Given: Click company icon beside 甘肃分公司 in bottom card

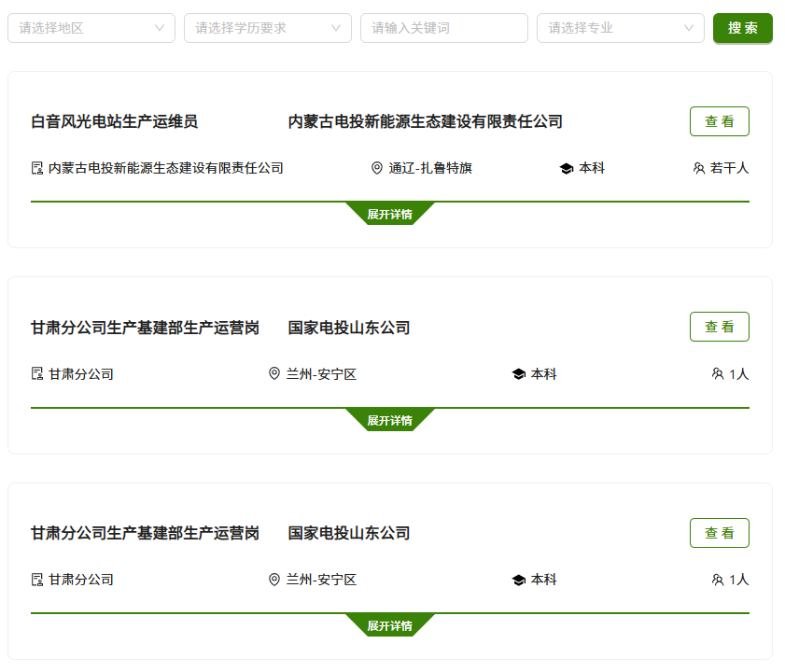Looking at the screenshot, I should (37, 580).
